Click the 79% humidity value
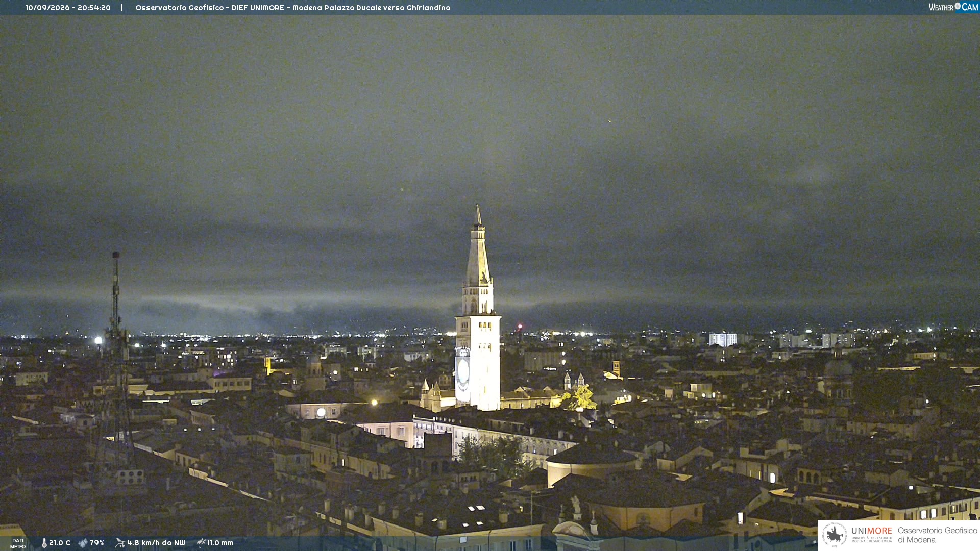 [97, 543]
